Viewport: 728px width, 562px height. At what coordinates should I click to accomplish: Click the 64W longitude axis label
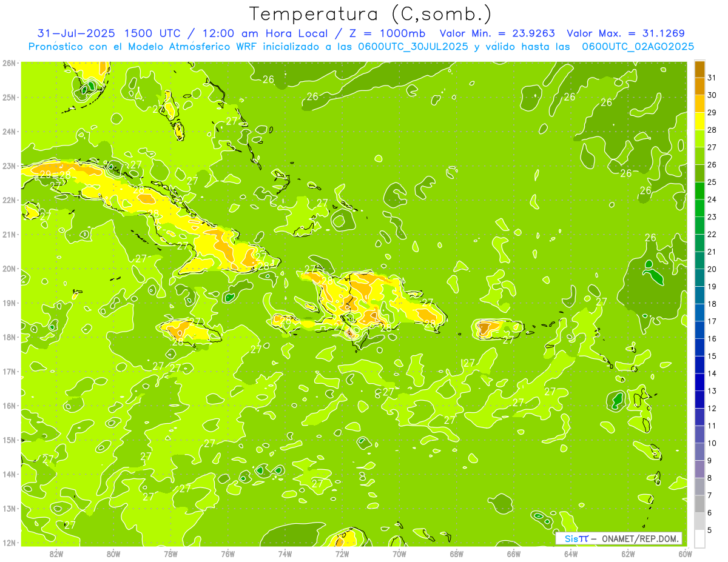click(x=571, y=554)
